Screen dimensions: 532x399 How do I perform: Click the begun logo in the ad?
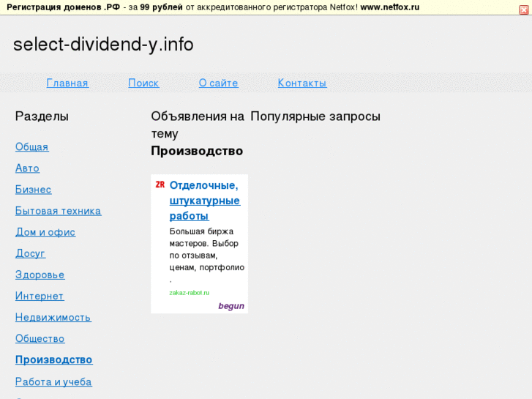[231, 306]
